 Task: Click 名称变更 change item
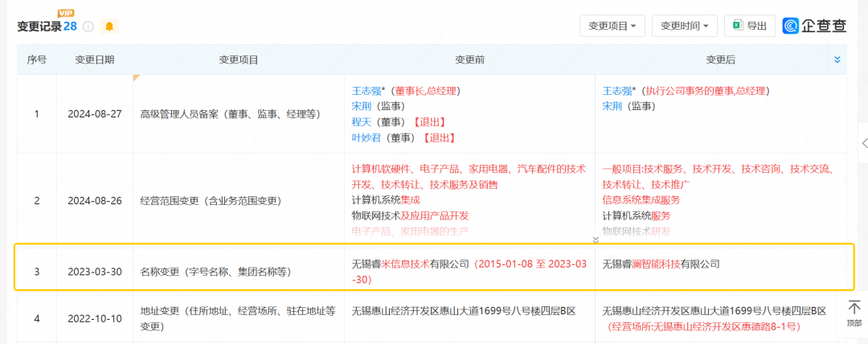point(216,272)
